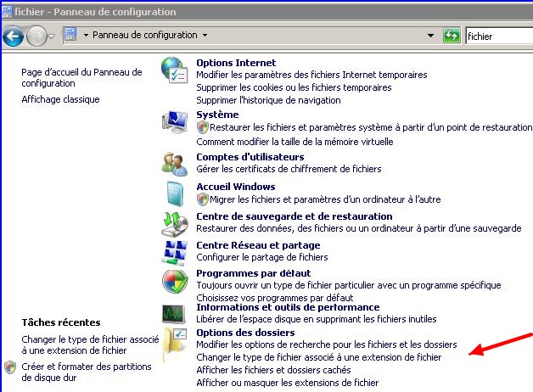The height and width of the screenshot is (392, 533).
Task: Click Changer le type de fichier under Options des dossiers
Action: coord(319,357)
